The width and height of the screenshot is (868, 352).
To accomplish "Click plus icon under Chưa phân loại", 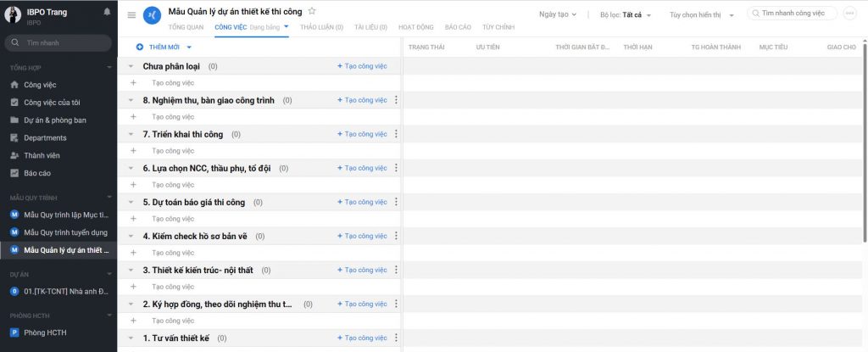I will click(133, 83).
